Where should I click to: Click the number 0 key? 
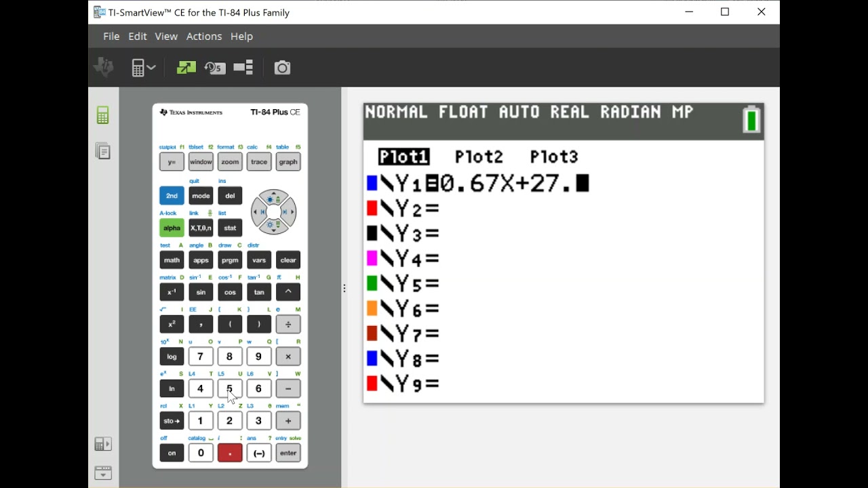201,453
